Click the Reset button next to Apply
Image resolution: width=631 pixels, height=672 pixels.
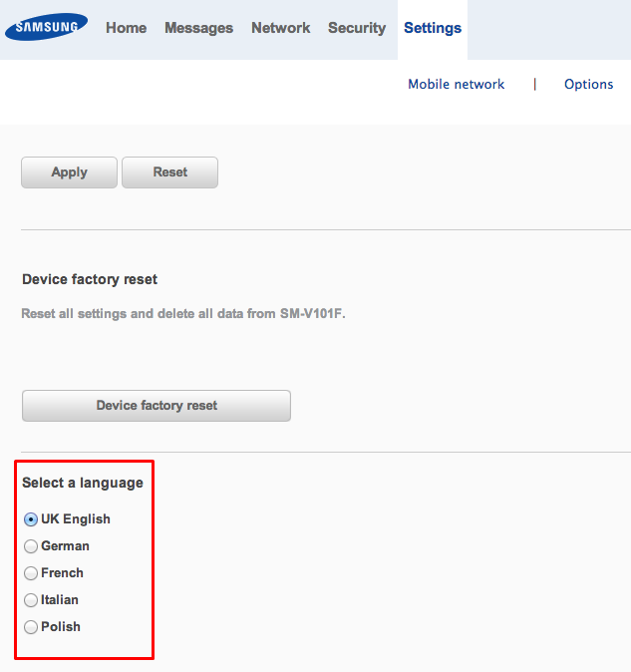point(170,172)
